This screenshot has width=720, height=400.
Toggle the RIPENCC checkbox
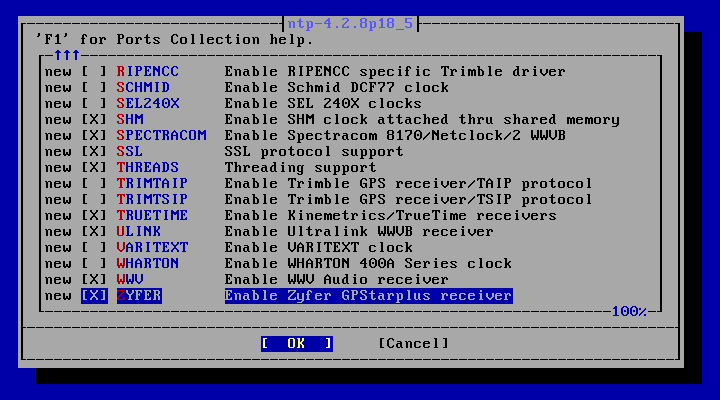(94, 72)
